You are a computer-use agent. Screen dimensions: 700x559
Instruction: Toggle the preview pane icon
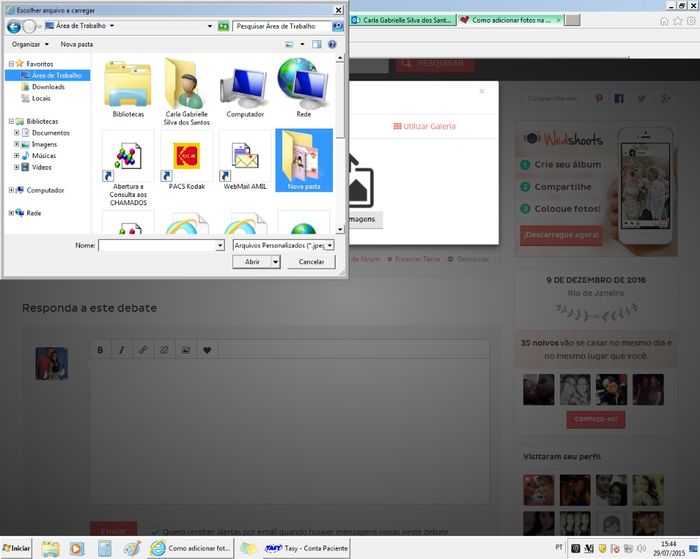click(317, 44)
